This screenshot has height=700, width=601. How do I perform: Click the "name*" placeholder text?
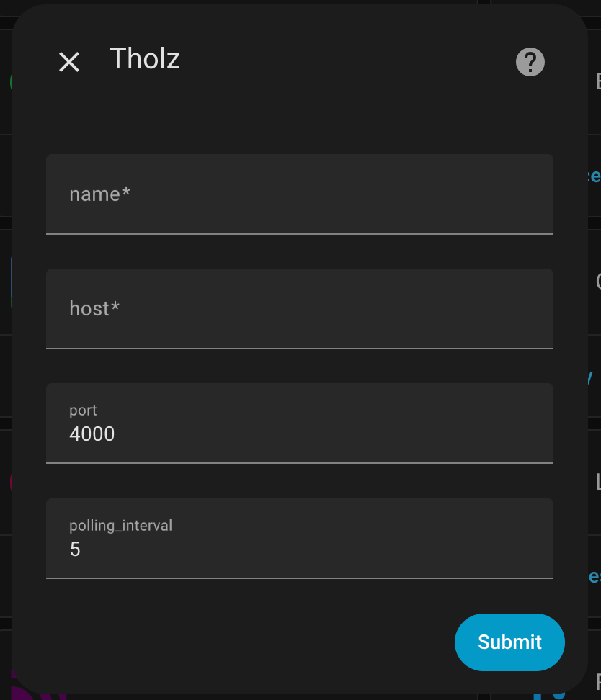click(99, 194)
